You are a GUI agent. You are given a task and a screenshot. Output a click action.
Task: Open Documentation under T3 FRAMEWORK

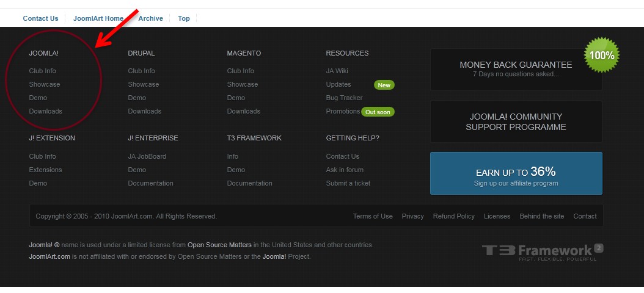[x=249, y=184]
